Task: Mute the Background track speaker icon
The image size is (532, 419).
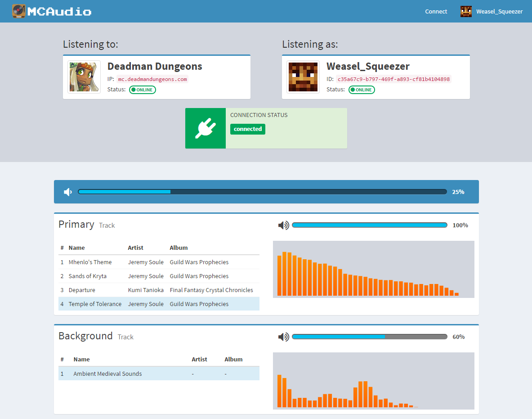Action: tap(283, 337)
